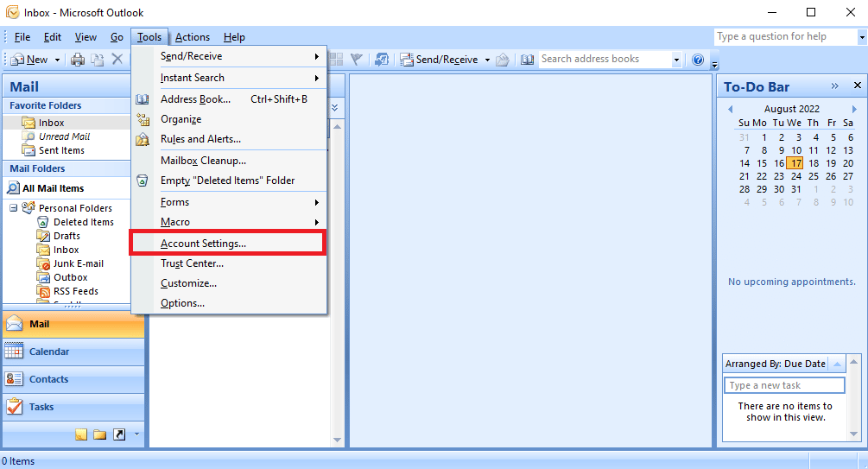Select Mailbox Cleanup menu entry
Image resolution: width=868 pixels, height=469 pixels.
point(229,161)
